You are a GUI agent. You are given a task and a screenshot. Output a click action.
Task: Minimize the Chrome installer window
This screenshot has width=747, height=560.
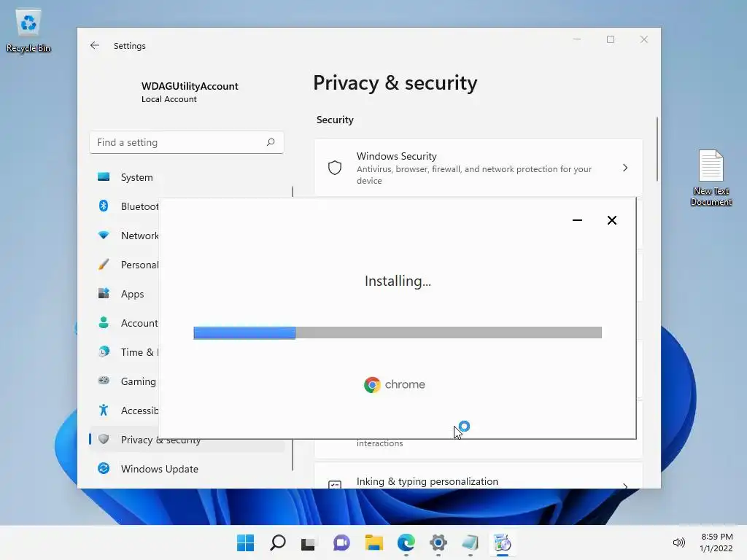pyautogui.click(x=577, y=220)
